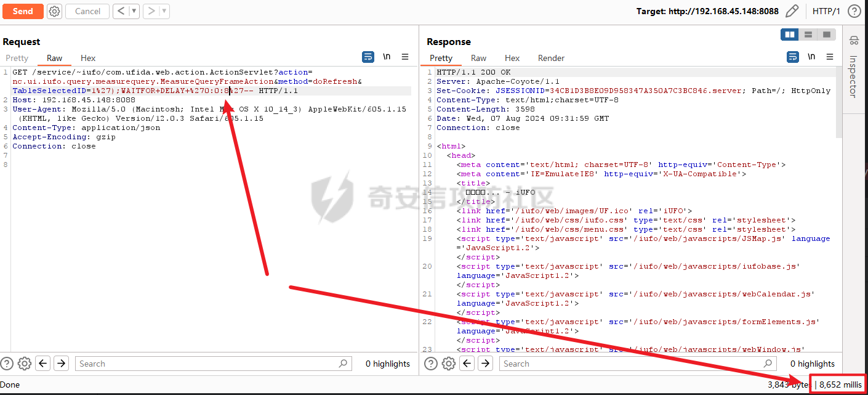868x395 pixels.
Task: Switch Request view to Pretty tab
Action: click(x=17, y=58)
